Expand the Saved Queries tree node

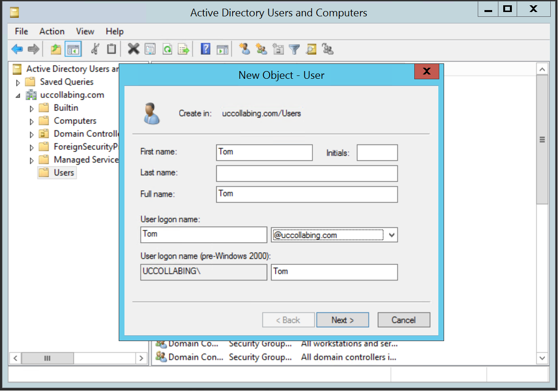tap(18, 83)
